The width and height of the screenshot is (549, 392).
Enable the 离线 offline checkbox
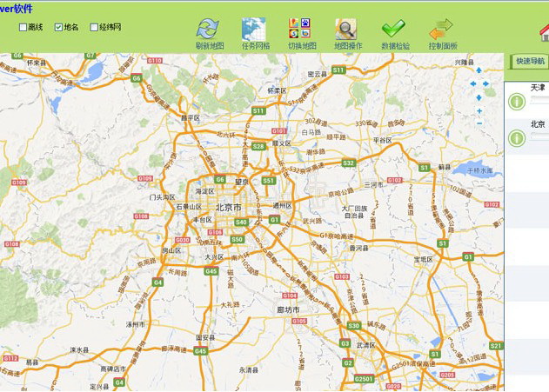click(x=23, y=27)
